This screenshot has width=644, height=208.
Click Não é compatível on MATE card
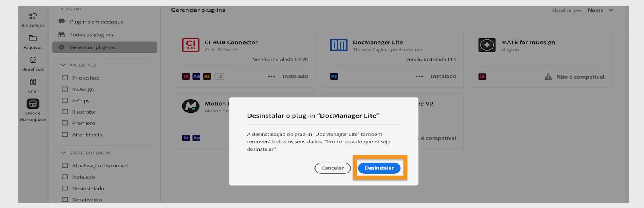(x=580, y=77)
